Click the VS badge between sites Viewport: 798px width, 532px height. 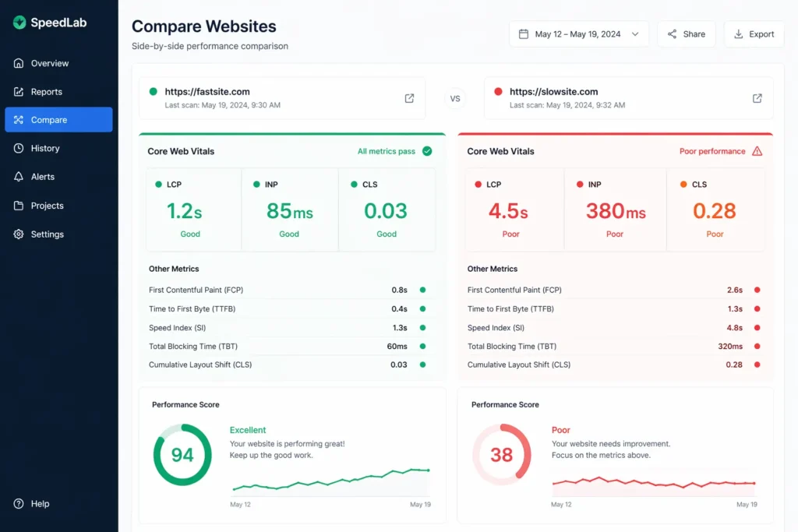pyautogui.click(x=455, y=99)
